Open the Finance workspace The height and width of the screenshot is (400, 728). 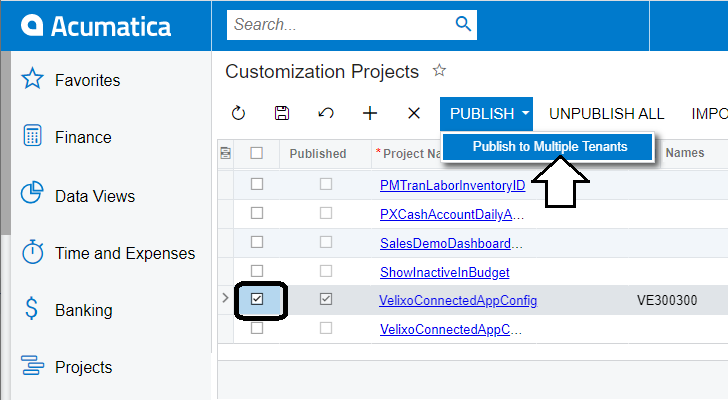pyautogui.click(x=67, y=137)
